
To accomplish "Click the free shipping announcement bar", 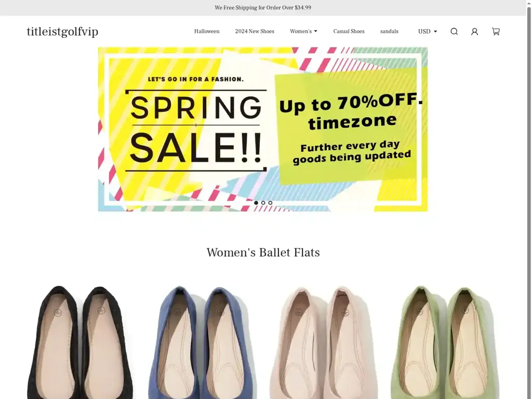I will pos(263,7).
